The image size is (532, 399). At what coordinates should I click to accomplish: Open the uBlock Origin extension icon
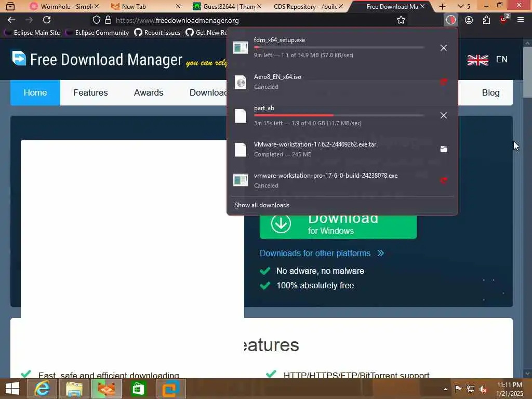pyautogui.click(x=504, y=19)
